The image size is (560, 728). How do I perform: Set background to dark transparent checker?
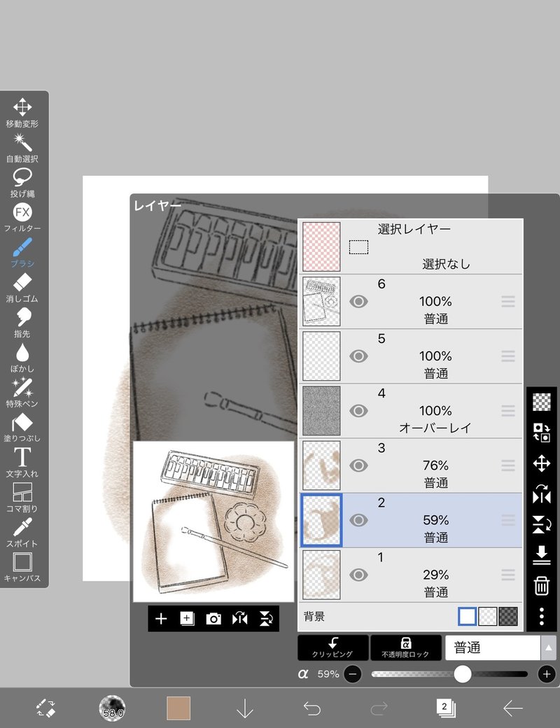(x=508, y=617)
